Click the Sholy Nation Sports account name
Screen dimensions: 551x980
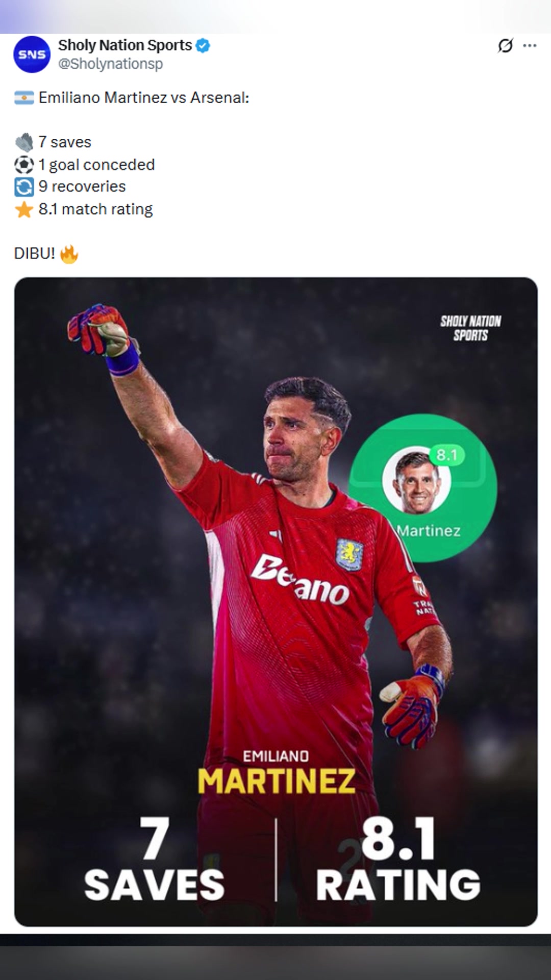[125, 45]
